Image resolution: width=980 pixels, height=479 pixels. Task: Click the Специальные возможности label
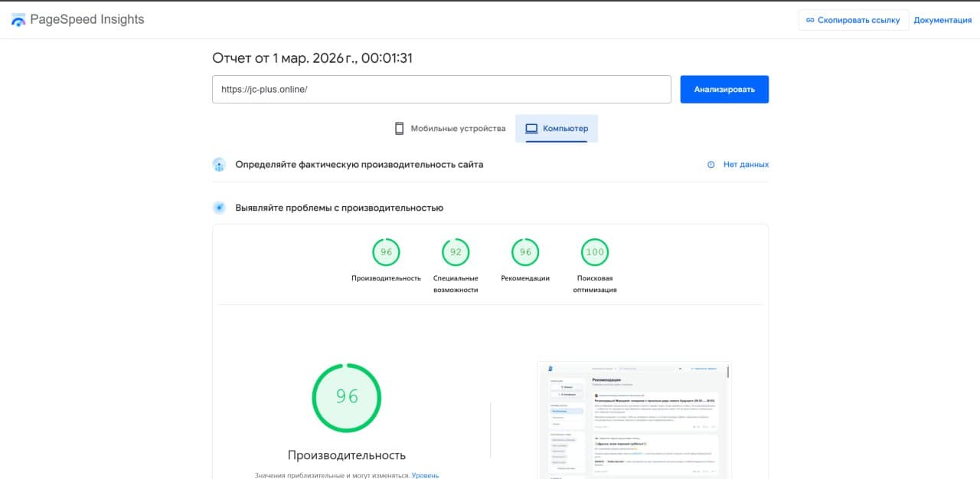456,284
